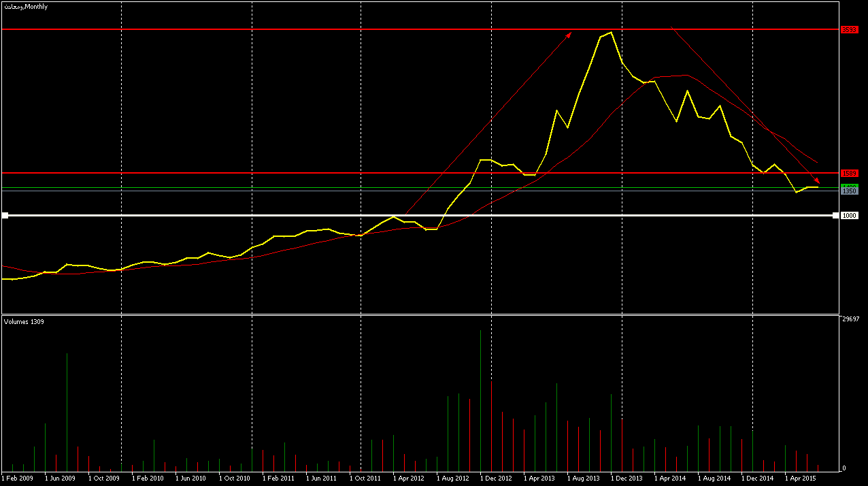Viewport: 868px width, 486px height.
Task: Click the gray 1350 price label
Action: (849, 192)
